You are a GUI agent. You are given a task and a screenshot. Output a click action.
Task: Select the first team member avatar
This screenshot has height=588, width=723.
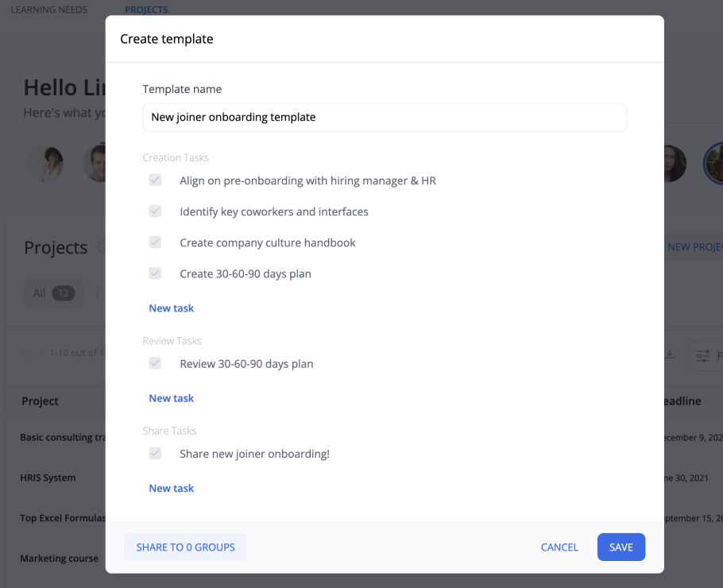[44, 163]
